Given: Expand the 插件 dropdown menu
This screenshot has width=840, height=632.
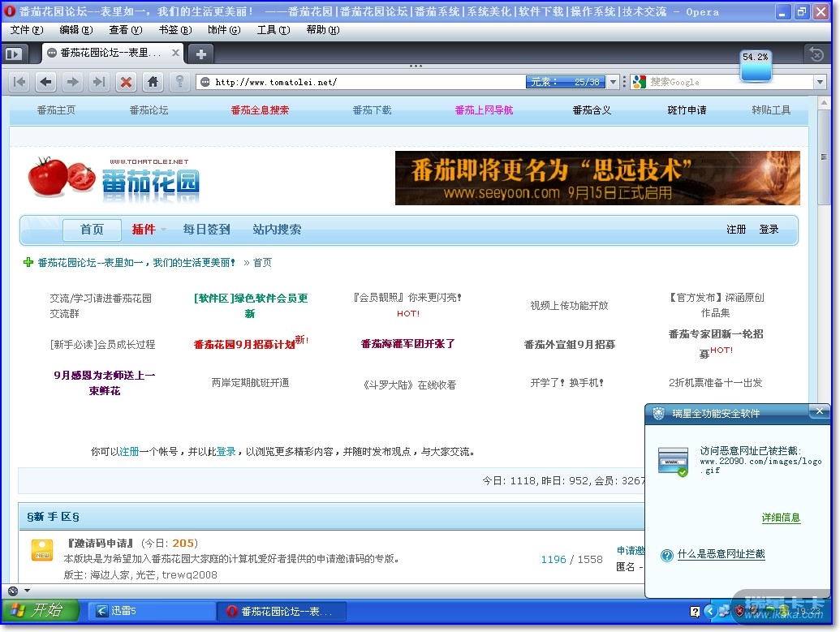Looking at the screenshot, I should click(x=149, y=230).
